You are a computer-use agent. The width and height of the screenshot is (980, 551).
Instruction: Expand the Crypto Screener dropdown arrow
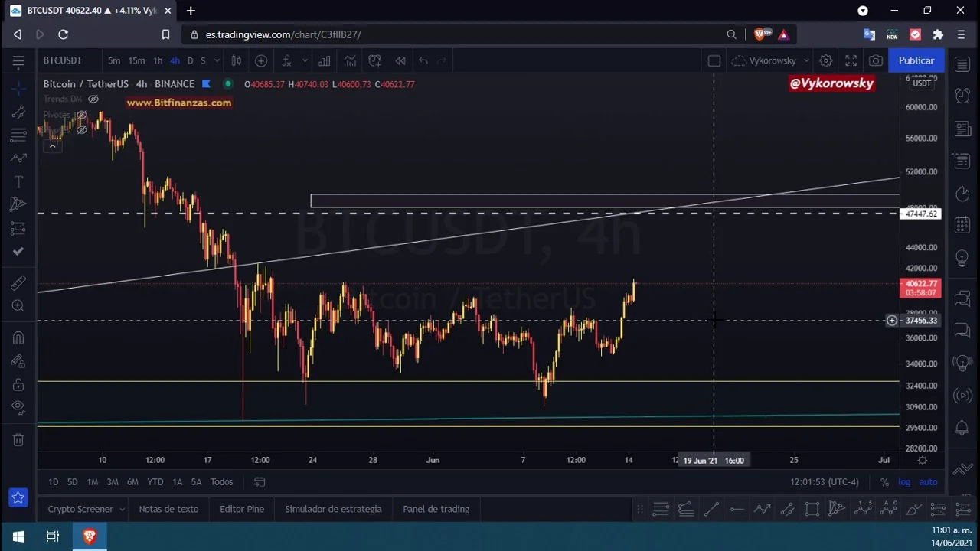[x=122, y=509]
